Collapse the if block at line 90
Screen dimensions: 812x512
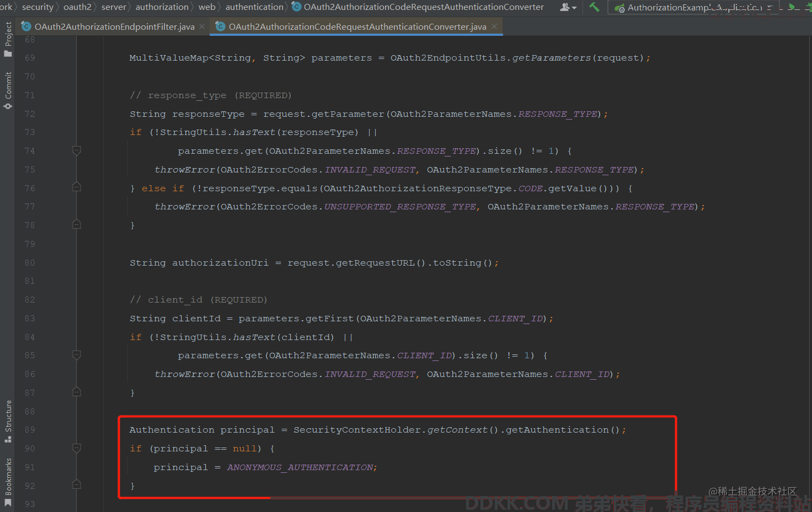77,448
